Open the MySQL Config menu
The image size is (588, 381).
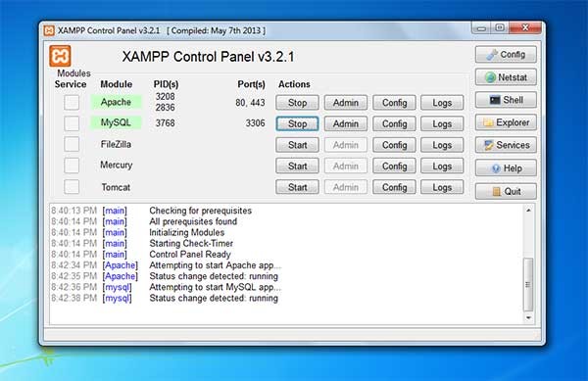(394, 123)
